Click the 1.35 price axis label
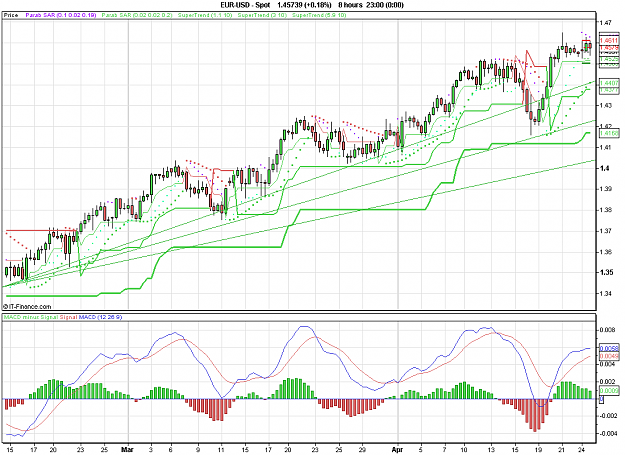Viewport: 625px width, 455px height. pyautogui.click(x=606, y=273)
